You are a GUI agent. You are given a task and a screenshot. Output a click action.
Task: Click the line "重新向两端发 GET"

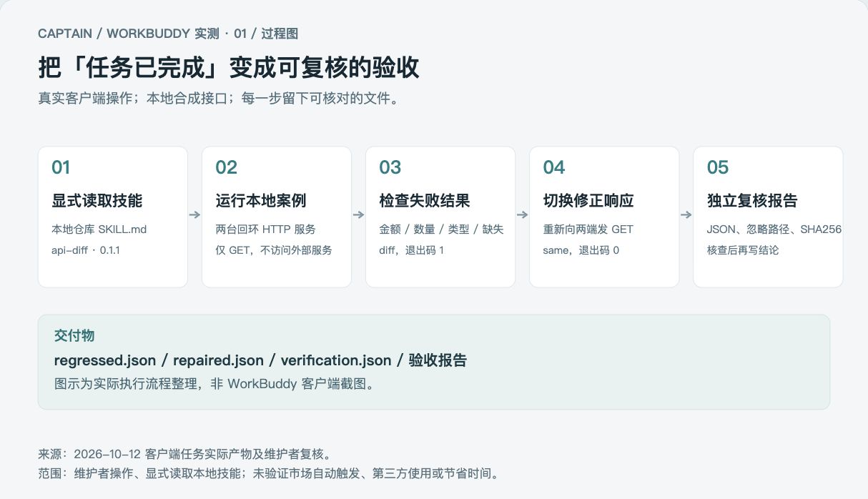[588, 229]
